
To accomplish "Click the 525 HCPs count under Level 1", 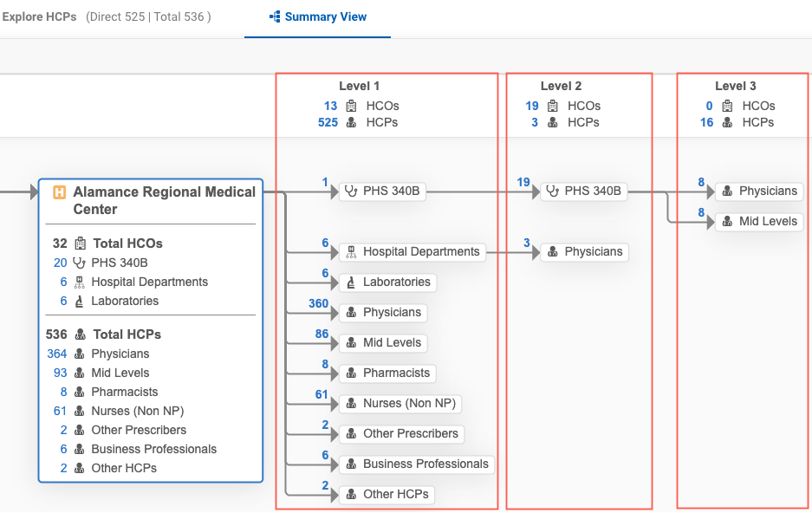I will pyautogui.click(x=328, y=122).
